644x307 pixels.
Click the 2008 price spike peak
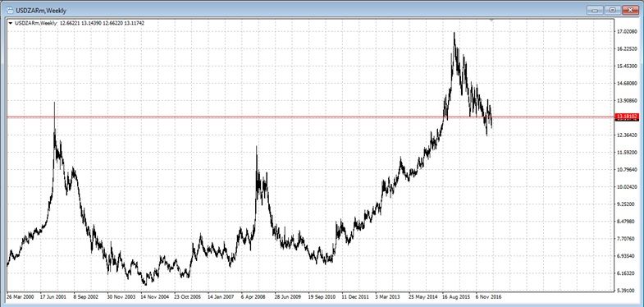click(x=257, y=147)
